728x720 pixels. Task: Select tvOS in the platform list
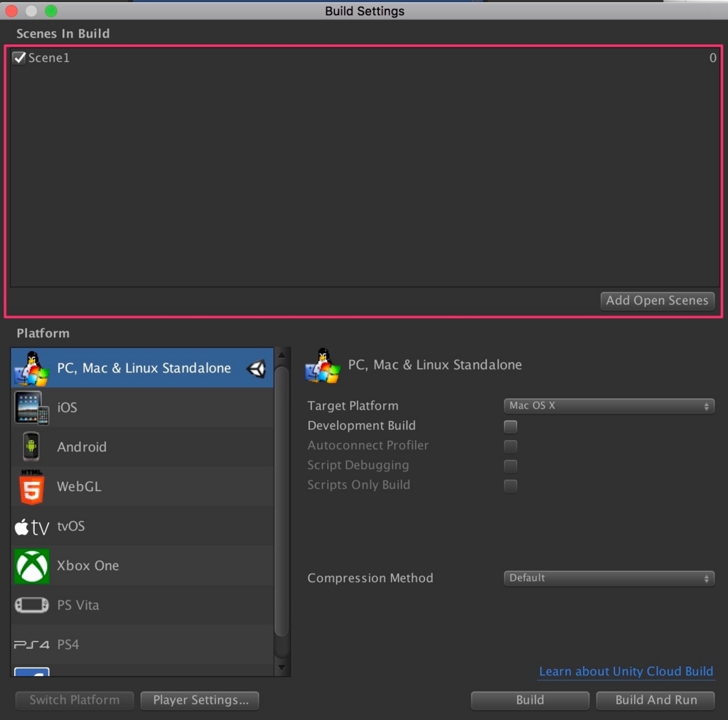(x=142, y=526)
